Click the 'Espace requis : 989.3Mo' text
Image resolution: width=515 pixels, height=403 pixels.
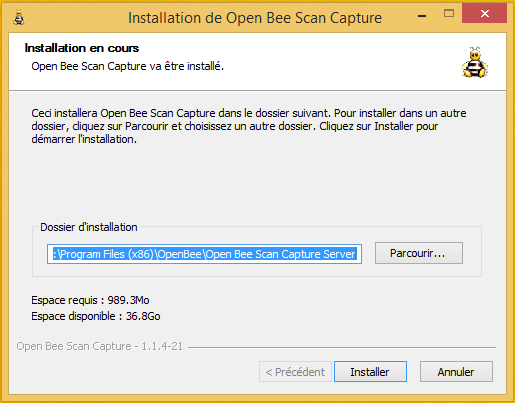(90, 300)
